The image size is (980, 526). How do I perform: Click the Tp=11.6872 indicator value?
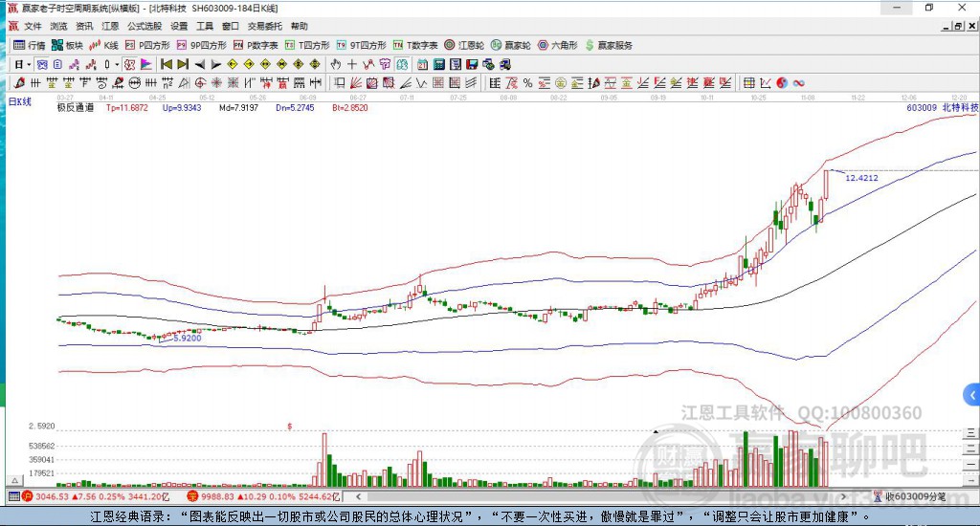(x=127, y=107)
